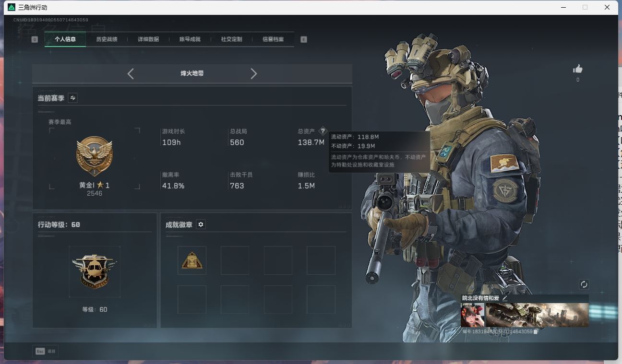This screenshot has width=622, height=364.
Task: Open the 社交定制 tab
Action: pos(231,39)
